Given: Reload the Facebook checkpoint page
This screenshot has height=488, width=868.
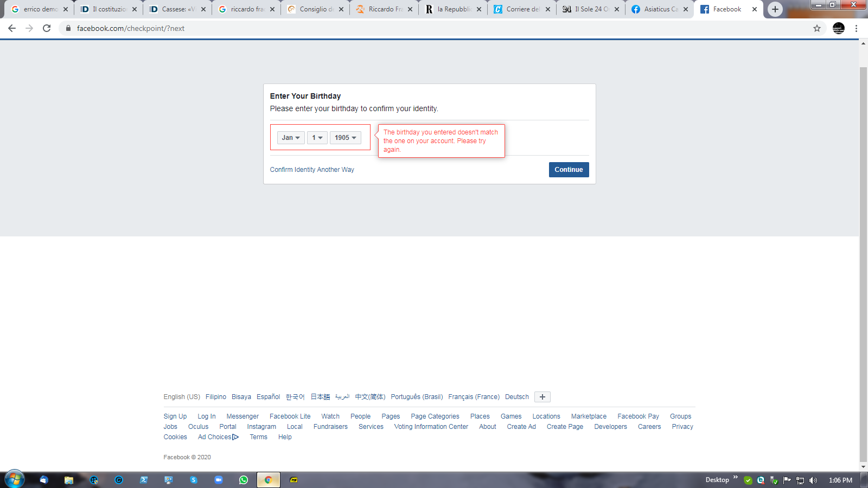Looking at the screenshot, I should [47, 28].
